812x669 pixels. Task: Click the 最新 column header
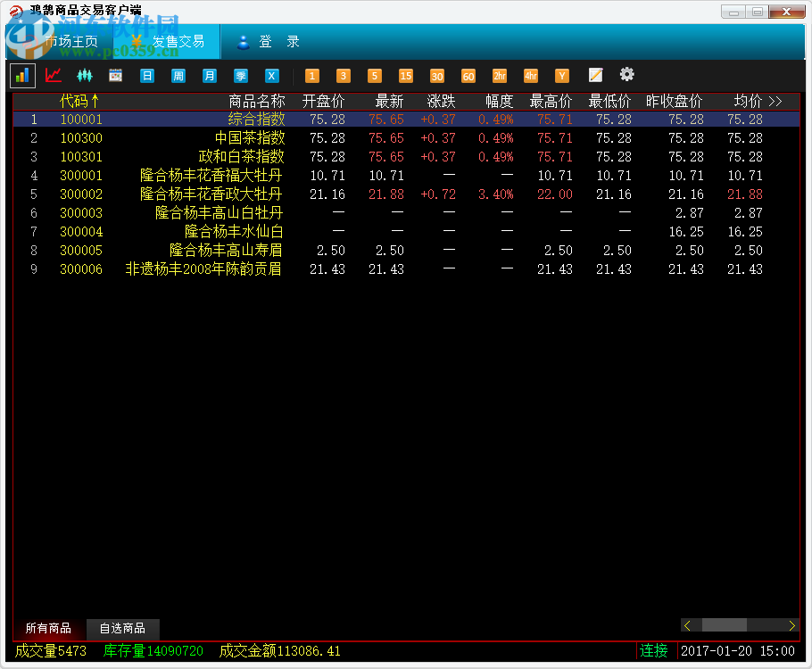[389, 101]
